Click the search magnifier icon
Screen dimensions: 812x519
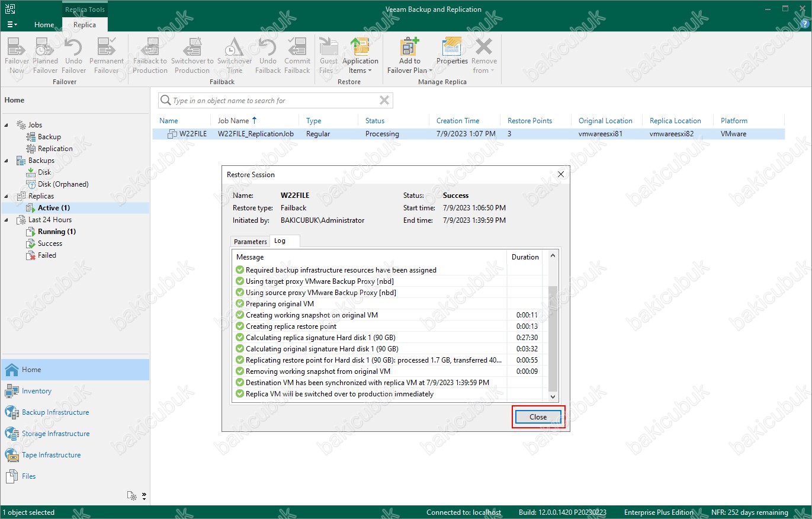[x=166, y=101]
